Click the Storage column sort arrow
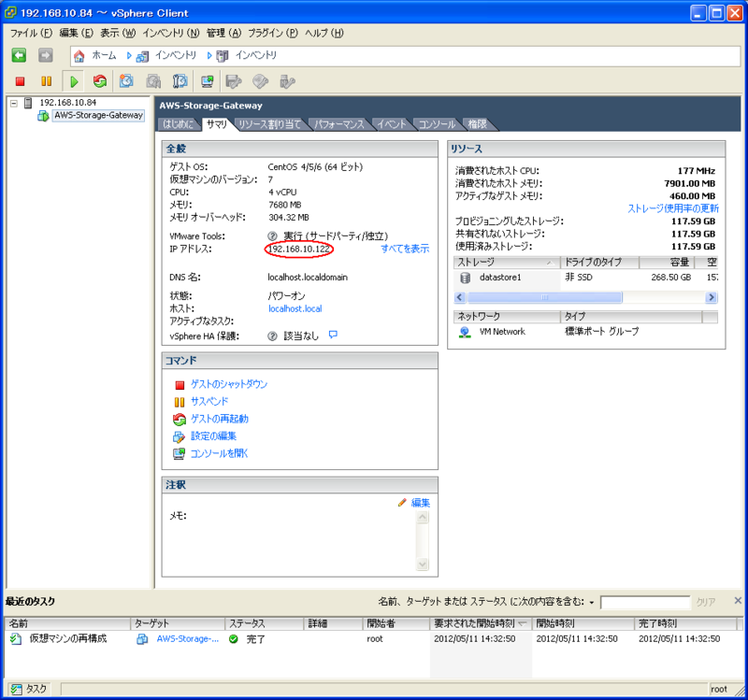This screenshot has width=748, height=700. point(550,263)
